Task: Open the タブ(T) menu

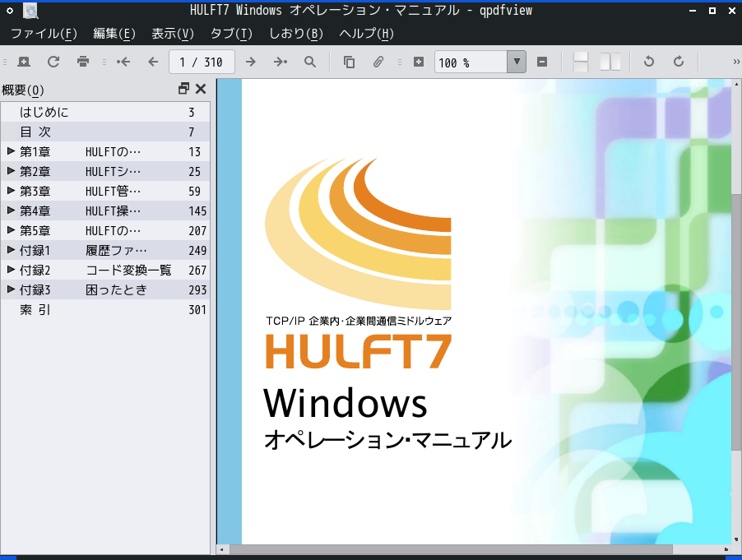Action: click(x=231, y=34)
